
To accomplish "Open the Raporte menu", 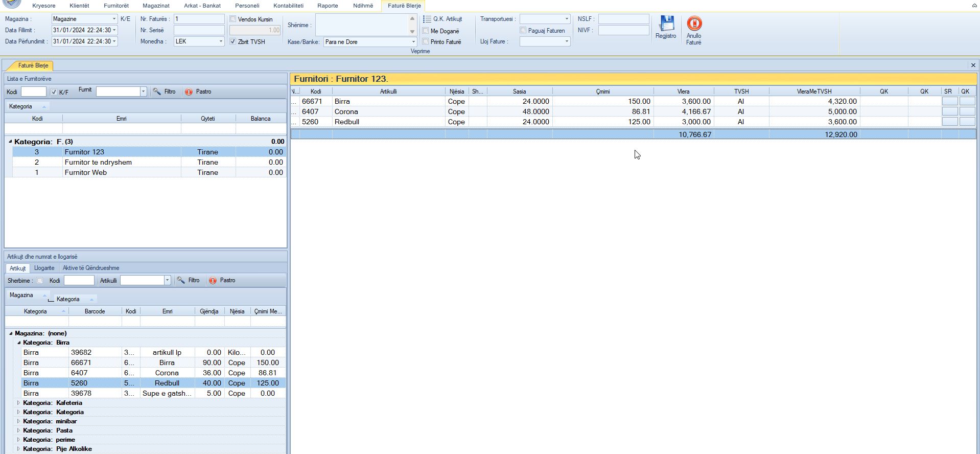I will (x=328, y=6).
